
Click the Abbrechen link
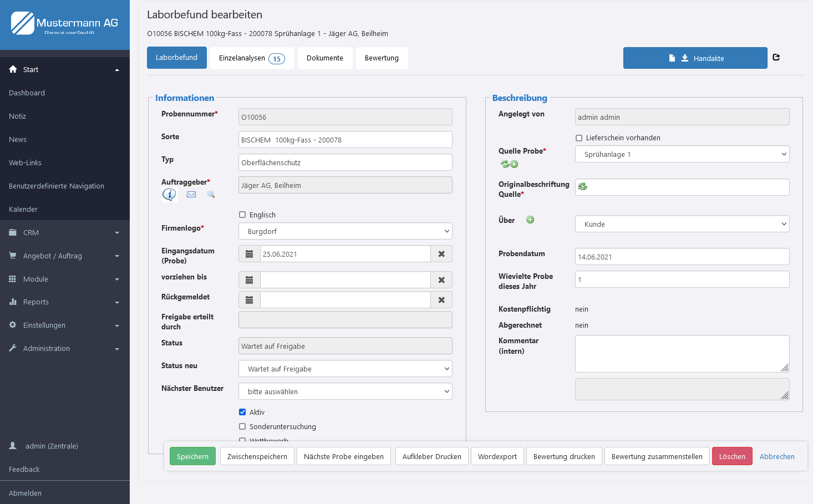pyautogui.click(x=777, y=456)
